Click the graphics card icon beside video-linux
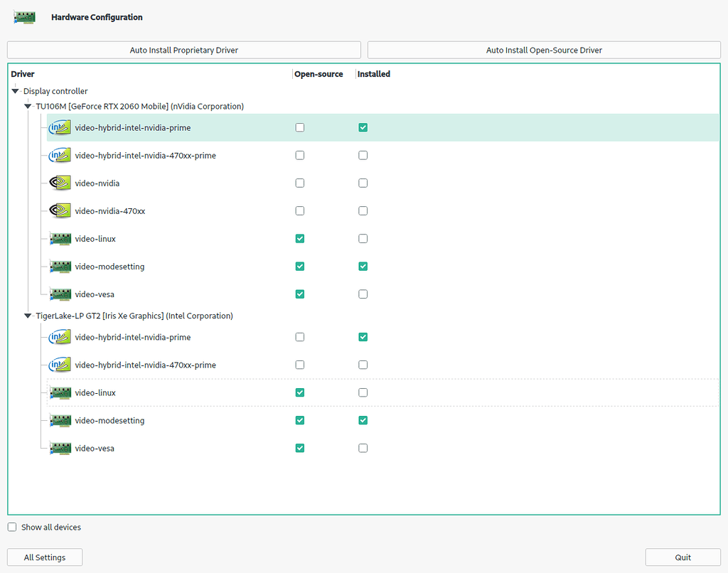Viewport: 728px width, 573px height. tap(60, 238)
